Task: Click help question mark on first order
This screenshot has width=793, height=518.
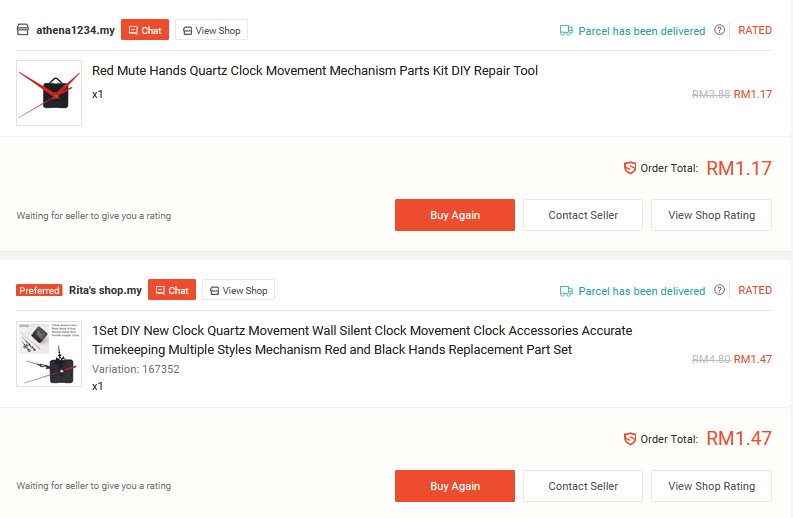Action: 719,30
